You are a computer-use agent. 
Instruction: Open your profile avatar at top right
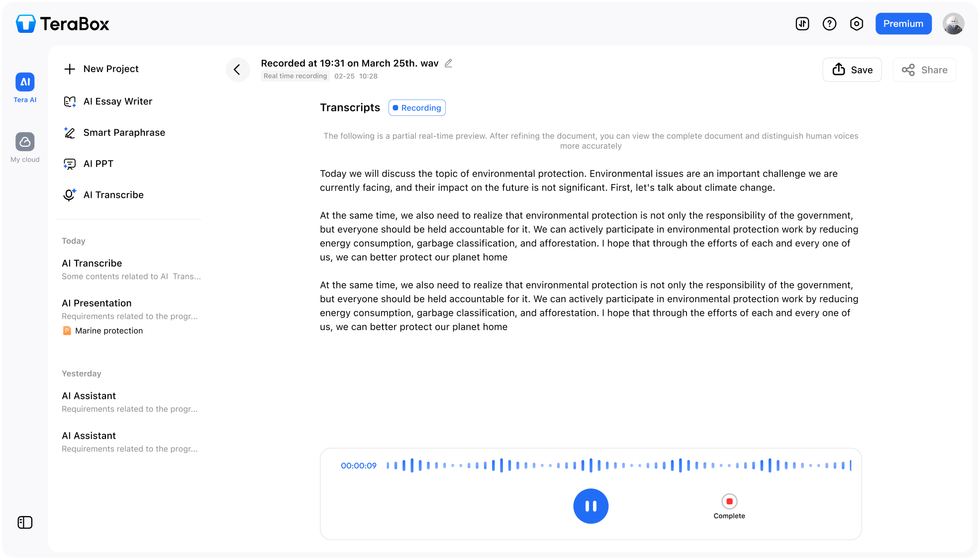coord(953,23)
